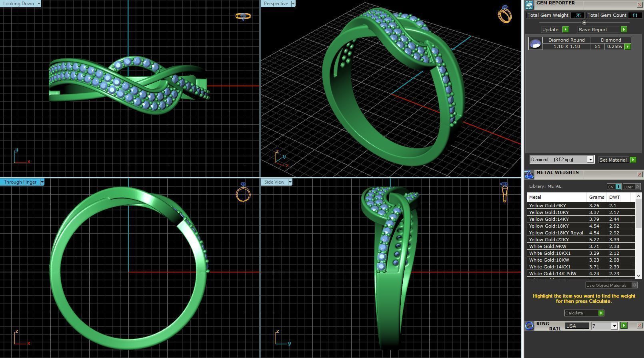Click the ring icon in Side View viewport

point(504,192)
